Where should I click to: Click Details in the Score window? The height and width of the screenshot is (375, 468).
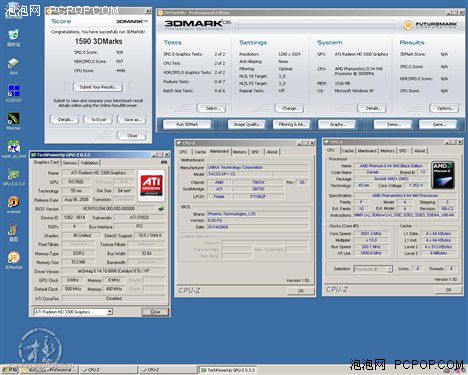pos(64,119)
